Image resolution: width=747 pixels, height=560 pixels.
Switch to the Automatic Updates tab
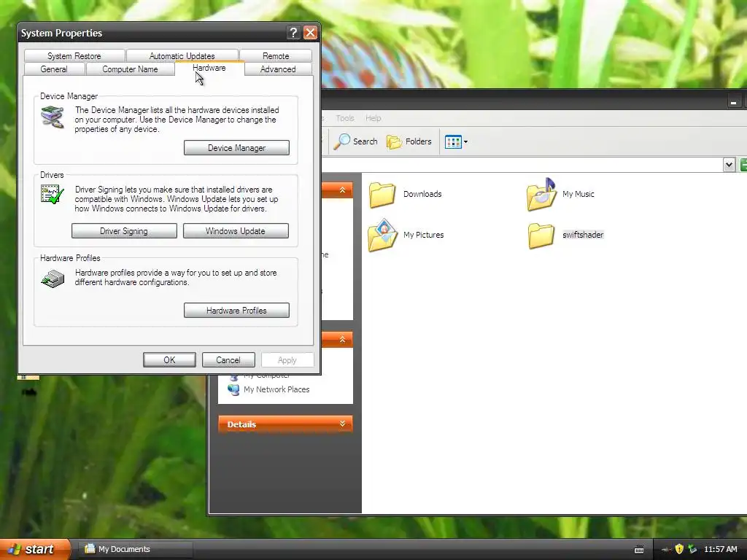pos(182,55)
